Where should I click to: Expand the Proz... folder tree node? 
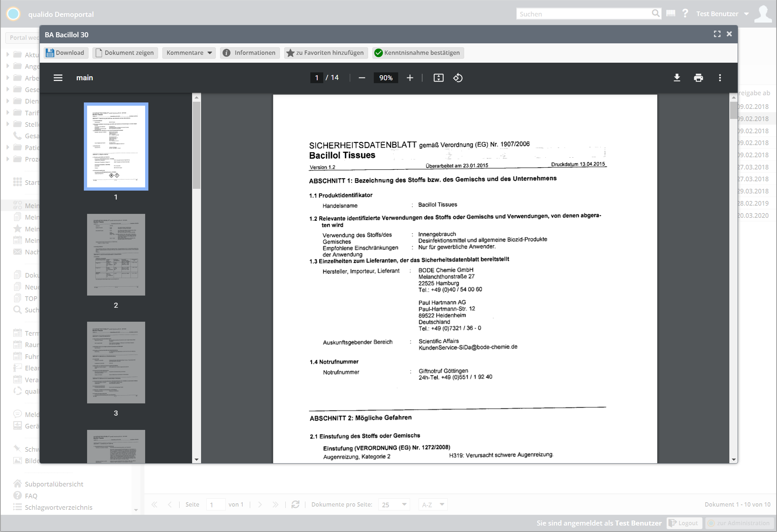8,159
